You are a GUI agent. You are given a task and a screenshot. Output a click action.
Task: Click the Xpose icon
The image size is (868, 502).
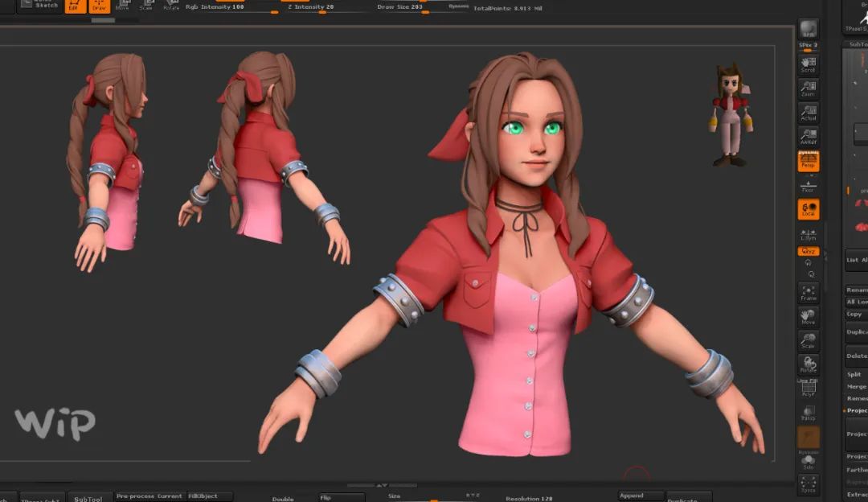pyautogui.click(x=809, y=484)
